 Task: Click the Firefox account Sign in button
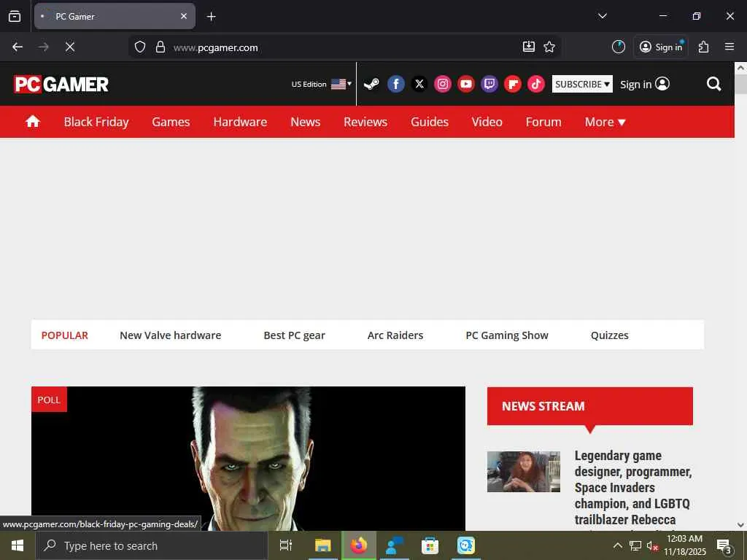(661, 47)
